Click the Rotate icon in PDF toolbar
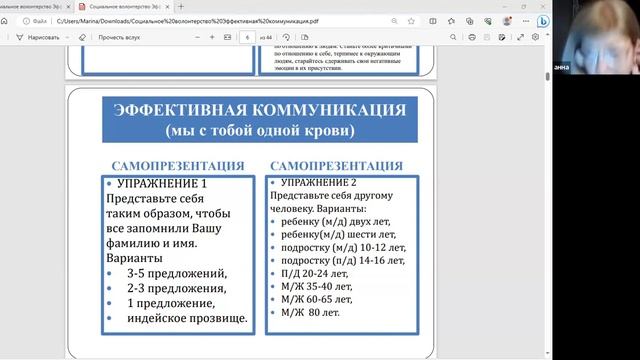The image size is (640, 360). click(286, 37)
